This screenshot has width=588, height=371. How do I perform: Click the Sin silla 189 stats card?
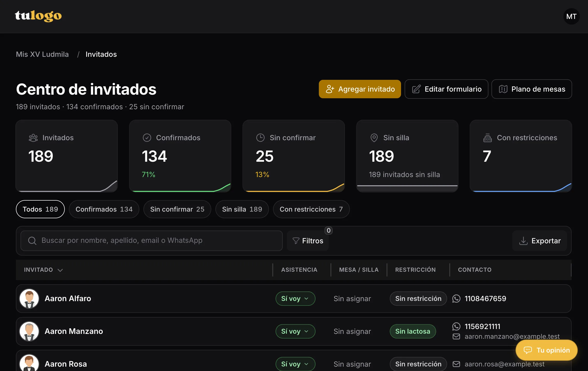click(407, 156)
